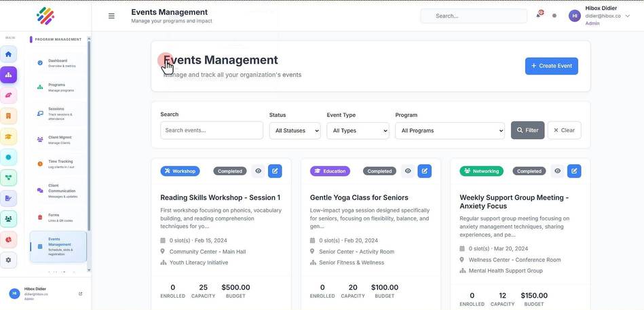
Task: Edit the Reading Skills Workshop event
Action: pyautogui.click(x=276, y=171)
